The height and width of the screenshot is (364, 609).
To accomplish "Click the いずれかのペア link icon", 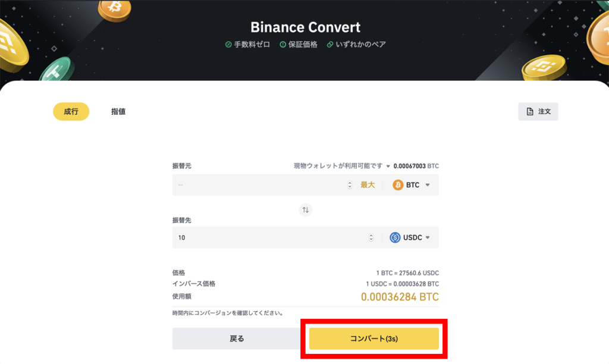I will click(329, 45).
